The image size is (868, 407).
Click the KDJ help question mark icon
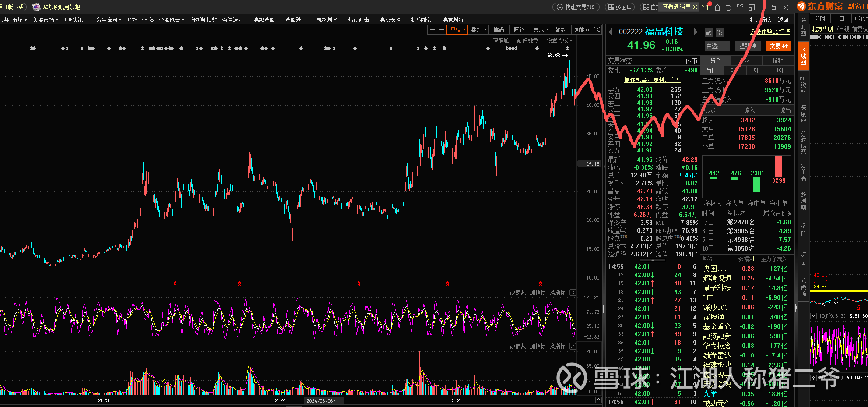[813, 316]
